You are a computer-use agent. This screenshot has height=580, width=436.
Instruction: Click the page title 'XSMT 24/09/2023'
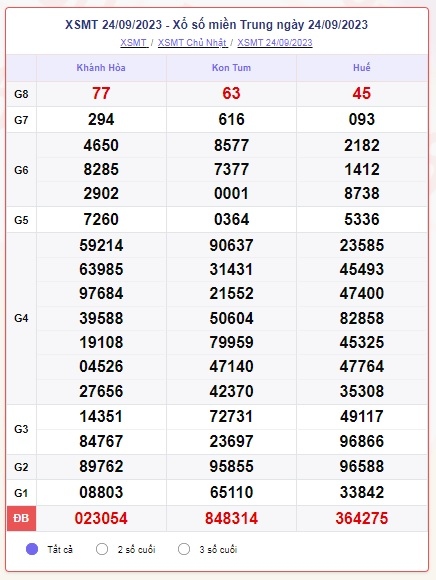114,24
